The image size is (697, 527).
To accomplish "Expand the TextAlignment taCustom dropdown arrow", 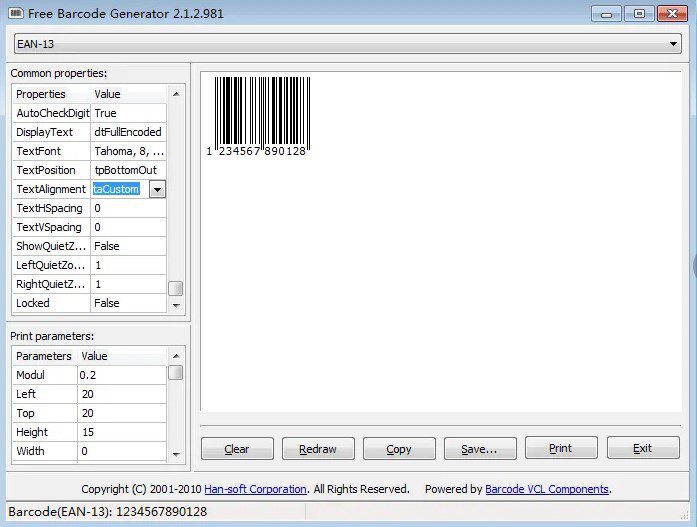I will pos(157,189).
